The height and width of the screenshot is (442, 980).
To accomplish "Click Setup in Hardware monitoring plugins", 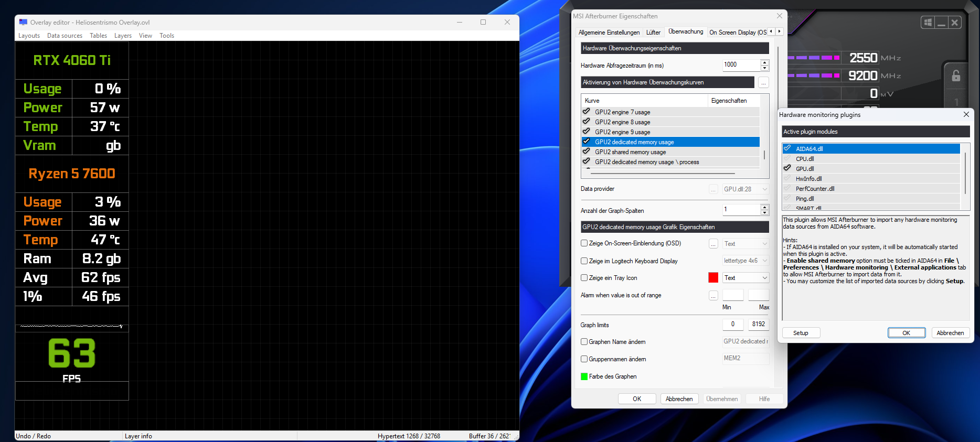I will pos(801,333).
